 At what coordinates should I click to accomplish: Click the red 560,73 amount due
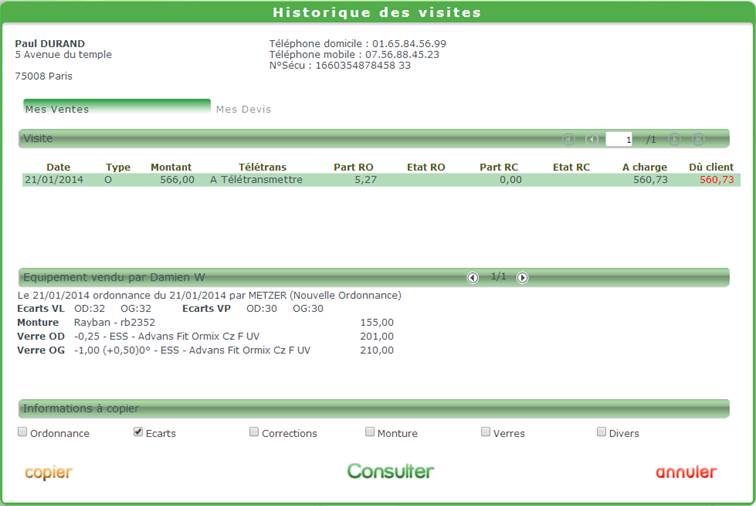coord(716,180)
